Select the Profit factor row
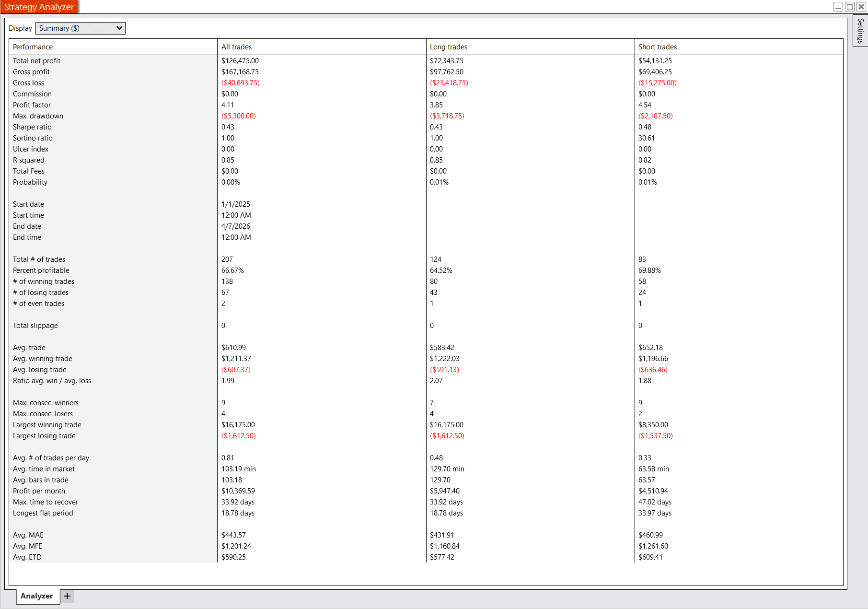The image size is (868, 609). (x=32, y=105)
